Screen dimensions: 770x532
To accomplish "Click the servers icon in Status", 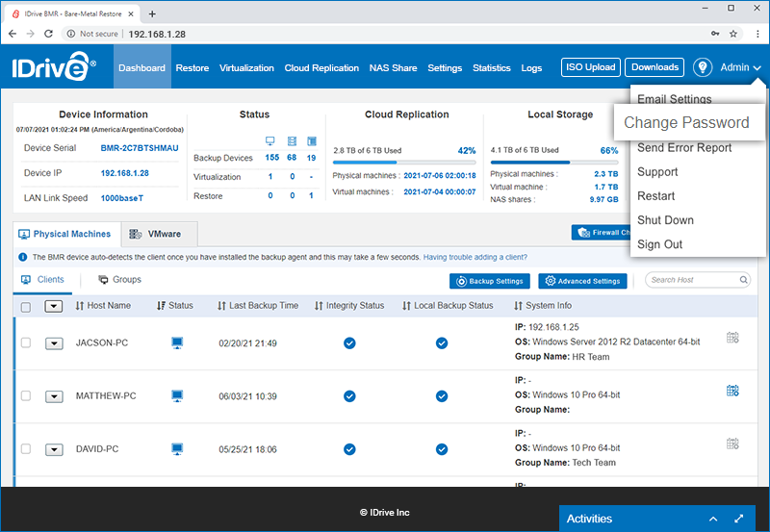I will click(292, 141).
